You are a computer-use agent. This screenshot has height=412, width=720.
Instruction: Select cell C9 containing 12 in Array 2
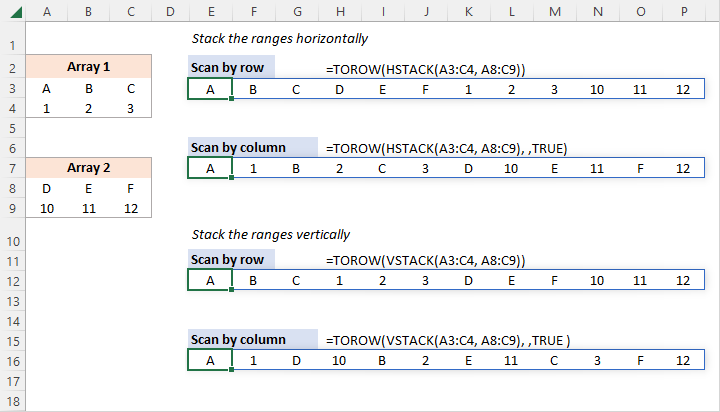(x=130, y=209)
